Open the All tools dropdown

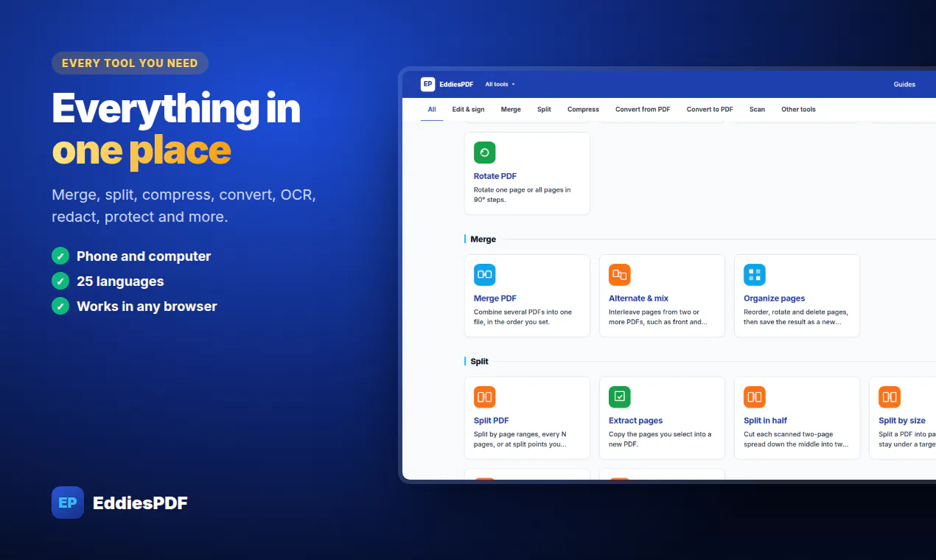(500, 84)
